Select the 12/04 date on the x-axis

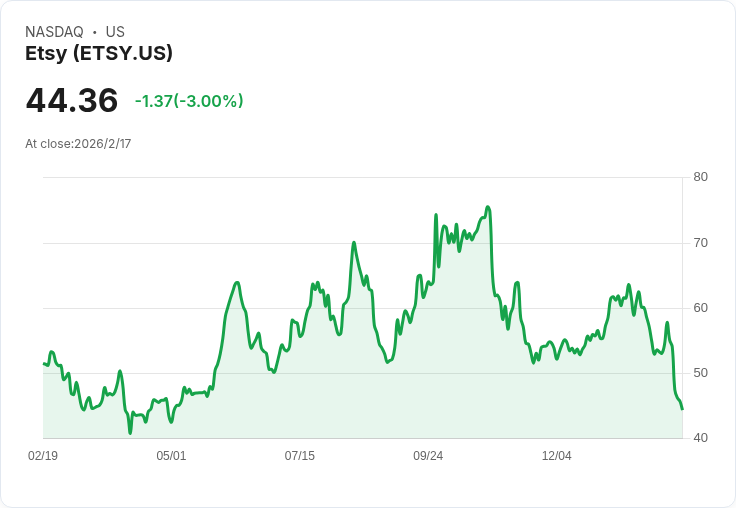coord(556,456)
